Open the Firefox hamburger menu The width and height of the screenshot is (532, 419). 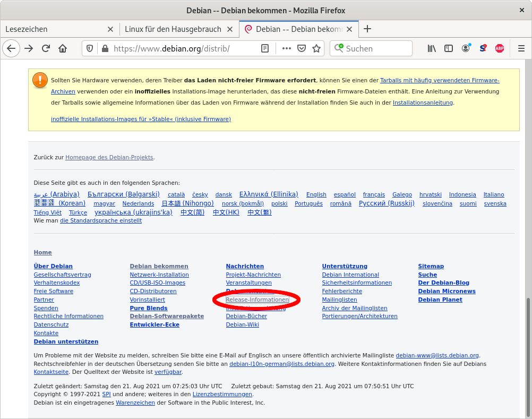point(521,48)
